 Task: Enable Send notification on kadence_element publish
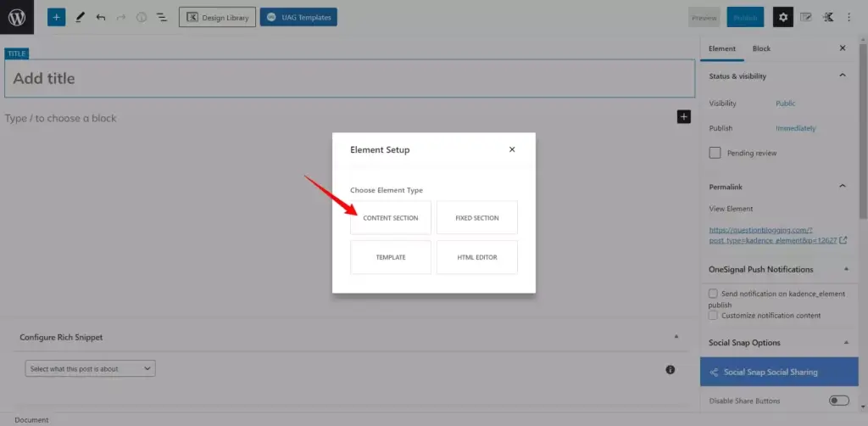pos(714,293)
